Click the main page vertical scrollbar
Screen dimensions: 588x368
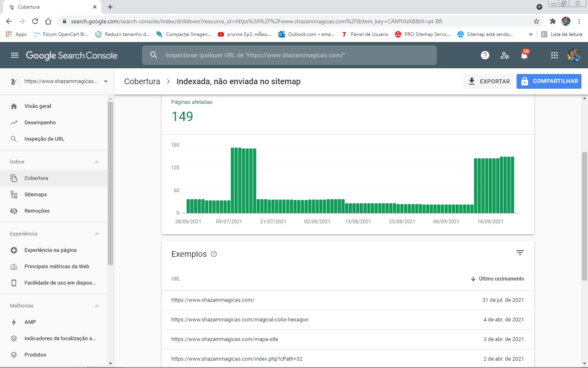tap(585, 216)
